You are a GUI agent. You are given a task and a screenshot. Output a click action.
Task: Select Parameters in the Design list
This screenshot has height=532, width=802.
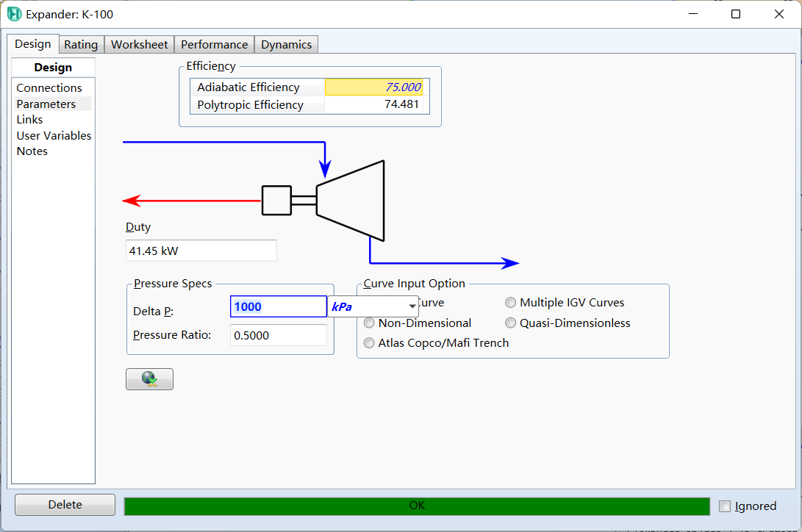pos(46,104)
